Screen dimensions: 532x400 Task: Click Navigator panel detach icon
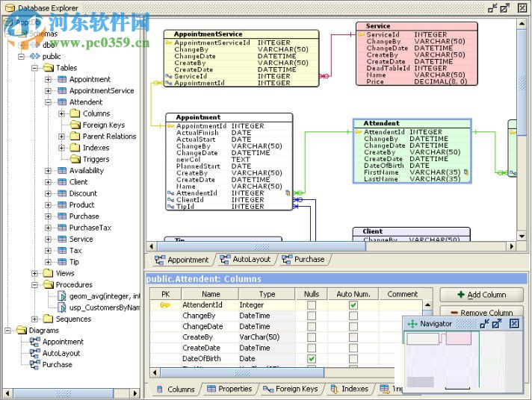(497, 324)
